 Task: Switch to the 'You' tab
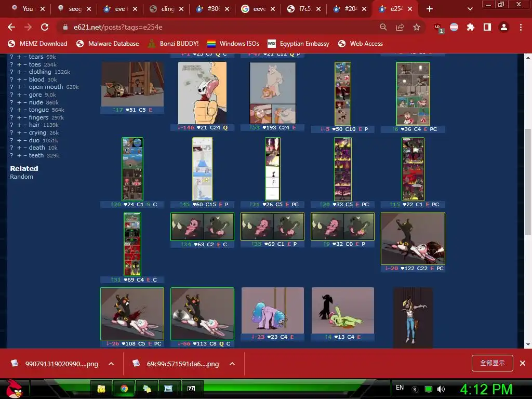pyautogui.click(x=28, y=9)
